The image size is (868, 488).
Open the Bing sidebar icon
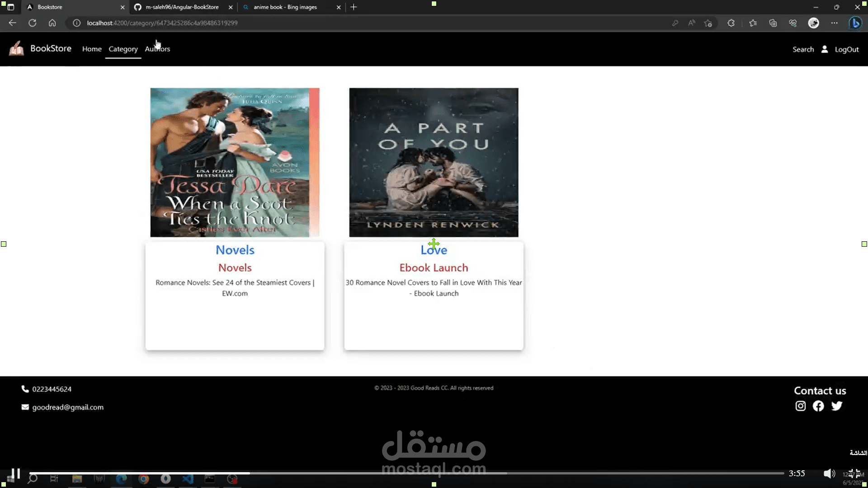coord(855,23)
